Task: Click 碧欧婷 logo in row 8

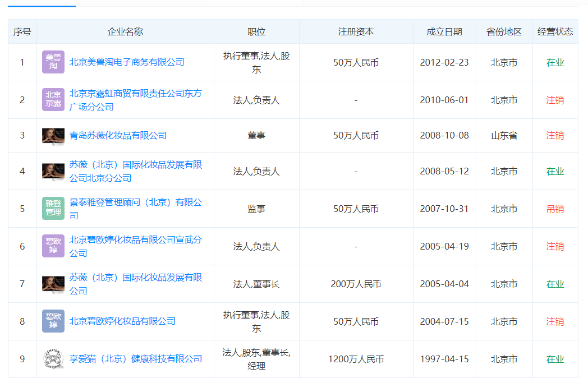Action: (x=53, y=321)
